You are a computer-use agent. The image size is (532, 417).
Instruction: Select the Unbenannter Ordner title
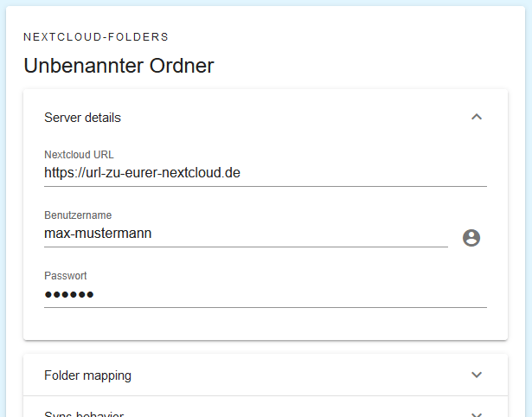pos(119,66)
